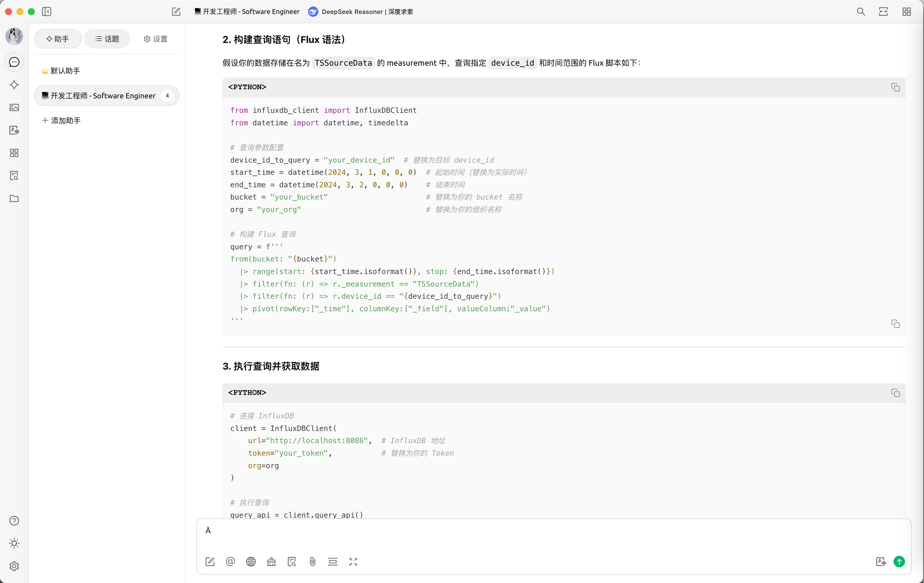Click the translate icon near send button
Screen dimensions: 924x583
[881, 562]
